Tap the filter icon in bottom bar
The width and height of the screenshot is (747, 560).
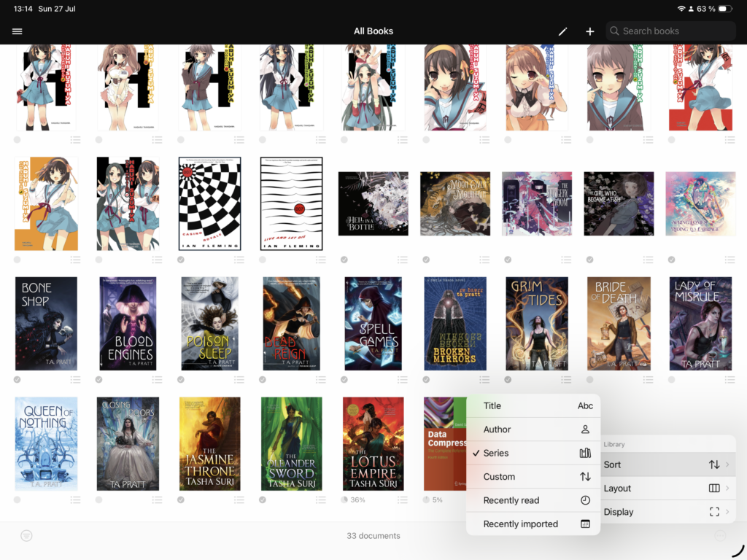click(x=27, y=536)
